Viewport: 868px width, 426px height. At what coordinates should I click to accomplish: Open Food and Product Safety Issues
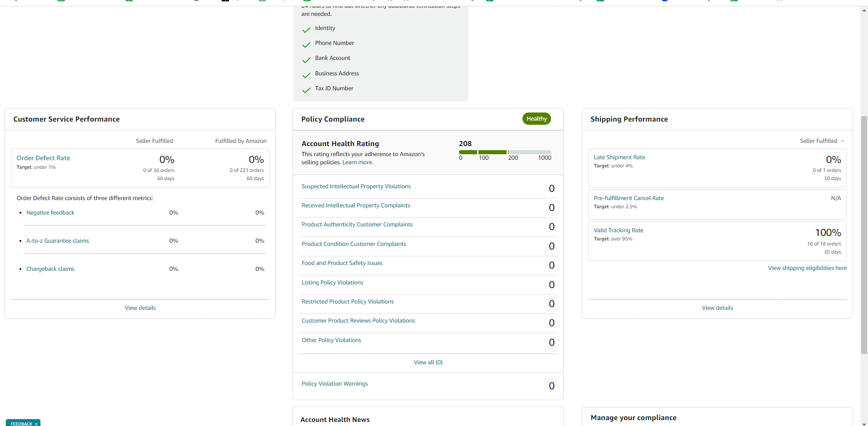tap(342, 263)
